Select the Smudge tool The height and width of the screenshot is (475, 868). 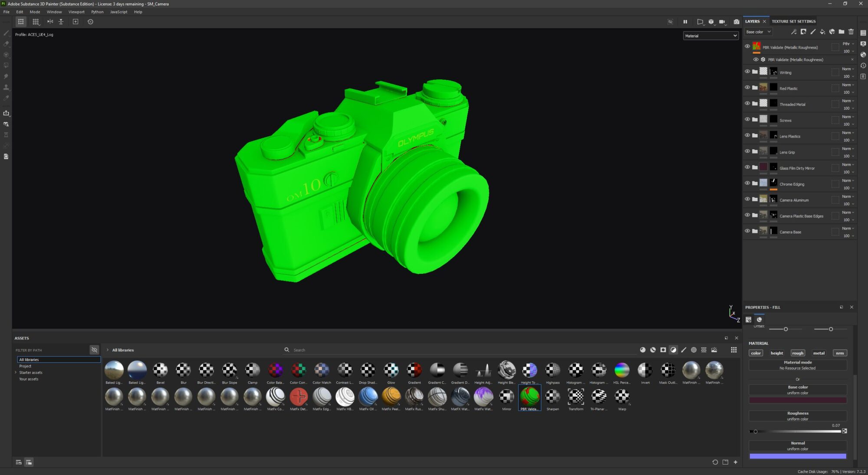coord(6,76)
